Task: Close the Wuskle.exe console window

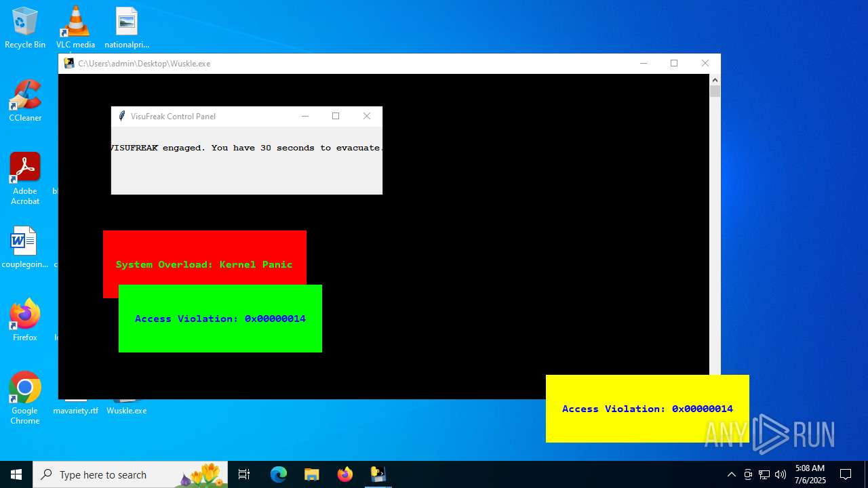Action: pyautogui.click(x=705, y=63)
